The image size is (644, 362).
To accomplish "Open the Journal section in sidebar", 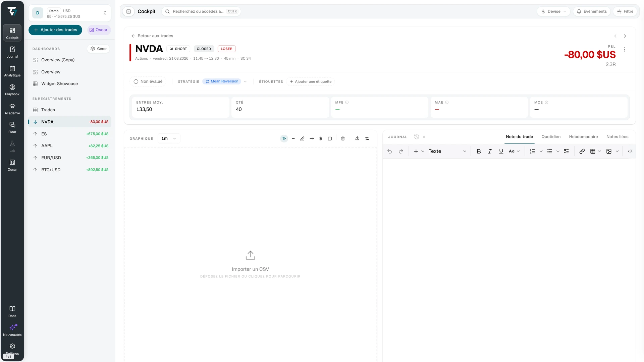I will point(12,52).
